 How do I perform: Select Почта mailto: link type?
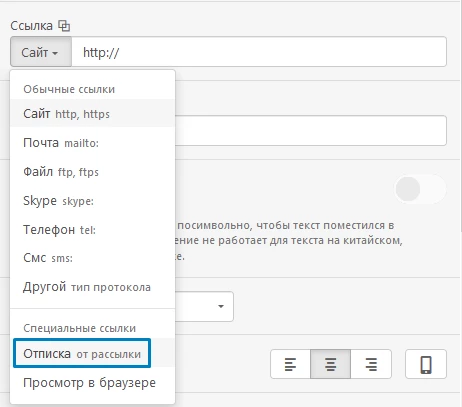click(93, 143)
